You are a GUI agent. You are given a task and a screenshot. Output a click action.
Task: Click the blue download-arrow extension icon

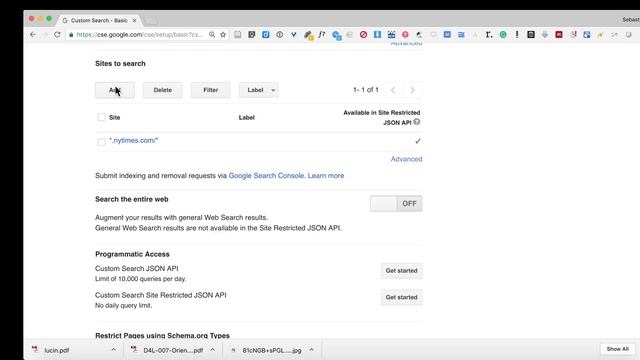(x=377, y=35)
